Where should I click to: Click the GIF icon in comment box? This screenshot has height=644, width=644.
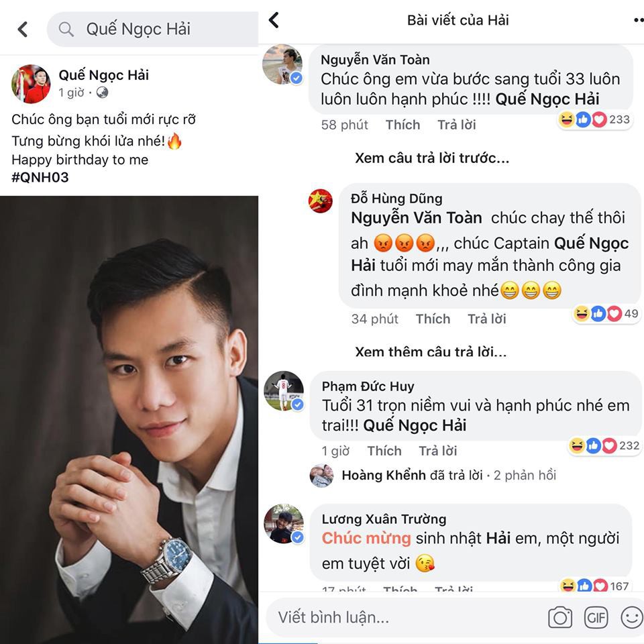[597, 617]
